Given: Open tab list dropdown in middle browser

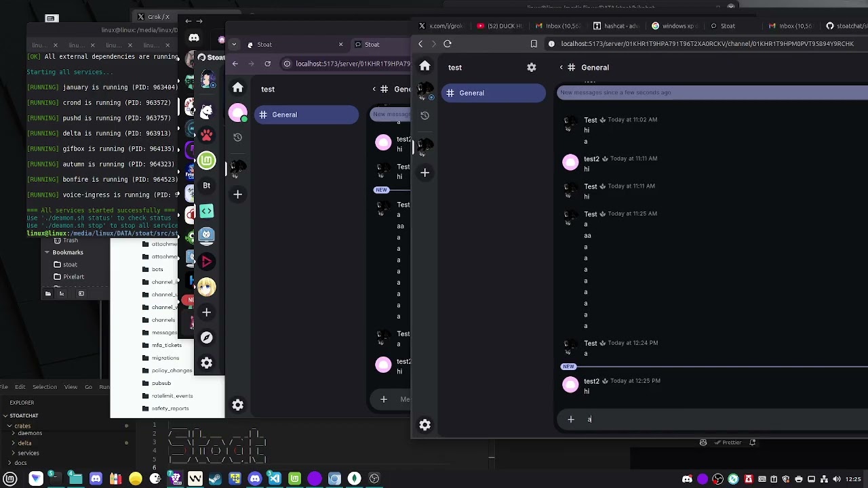Looking at the screenshot, I should click(x=234, y=45).
